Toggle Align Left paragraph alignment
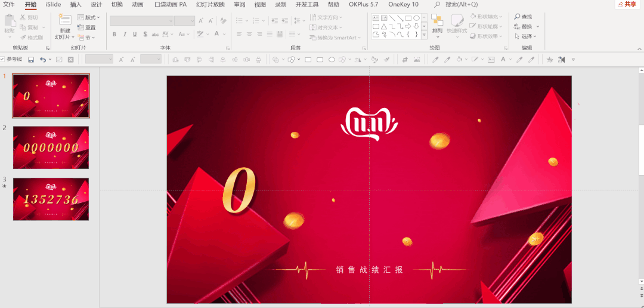Image resolution: width=644 pixels, height=308 pixels. pyautogui.click(x=239, y=34)
